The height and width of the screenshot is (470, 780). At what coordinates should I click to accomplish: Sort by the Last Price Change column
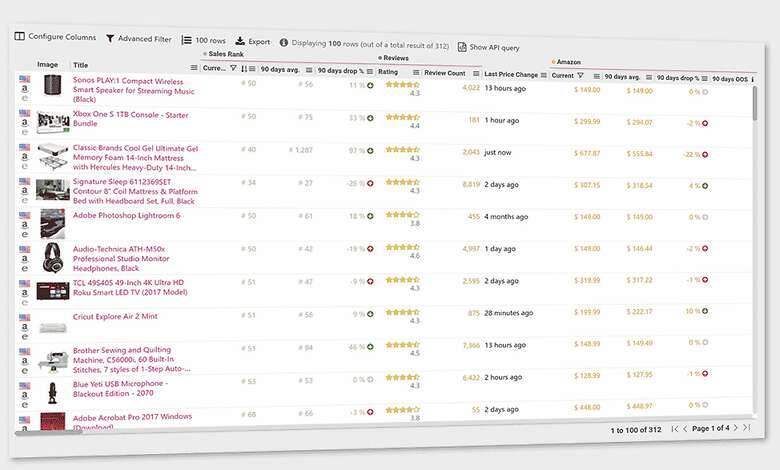point(510,74)
